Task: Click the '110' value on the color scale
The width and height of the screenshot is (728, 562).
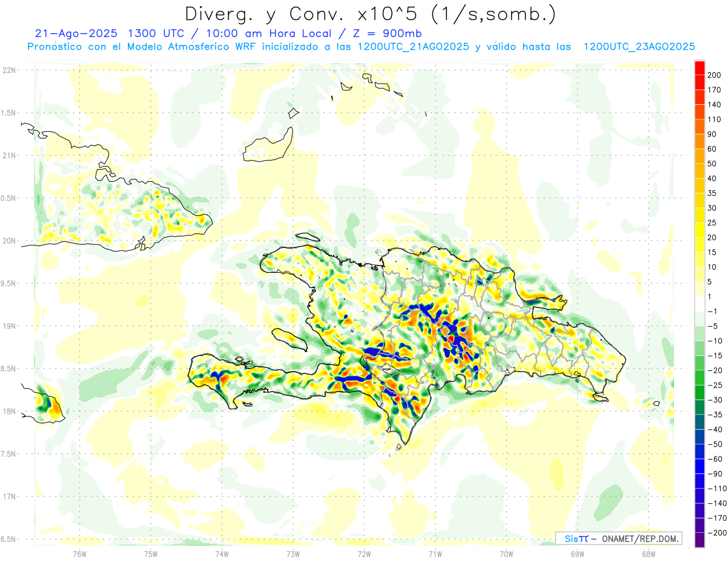Action: coord(713,119)
